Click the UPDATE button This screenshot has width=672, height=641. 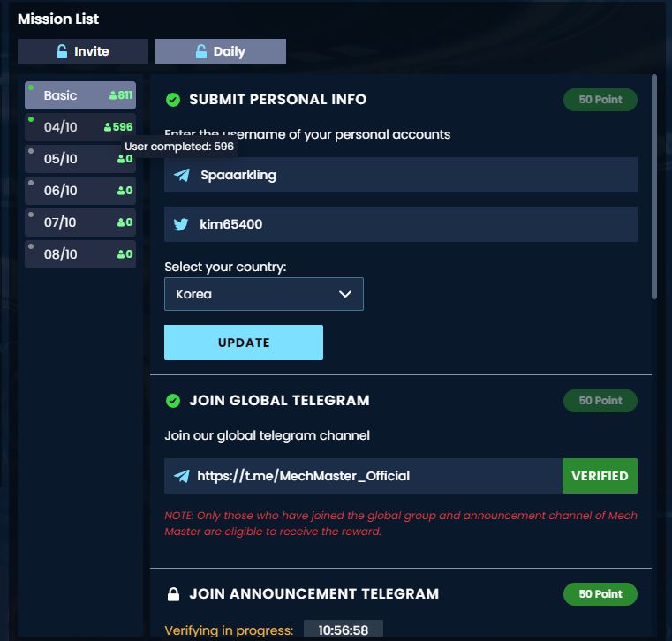[244, 343]
